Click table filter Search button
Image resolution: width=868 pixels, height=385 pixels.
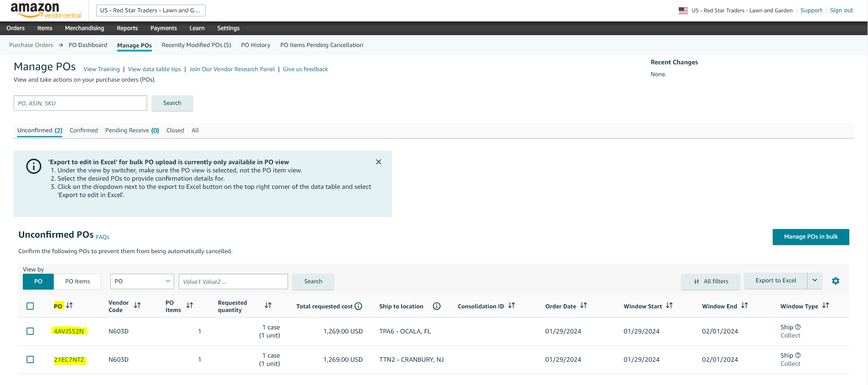coord(313,281)
